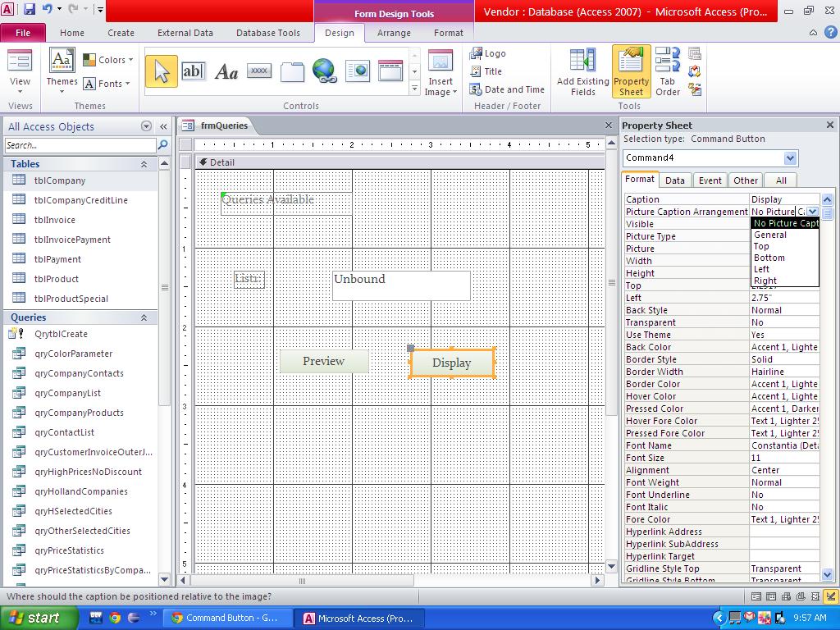Image resolution: width=840 pixels, height=630 pixels.
Task: Switch to the Create ribbon tab
Action: (x=121, y=33)
